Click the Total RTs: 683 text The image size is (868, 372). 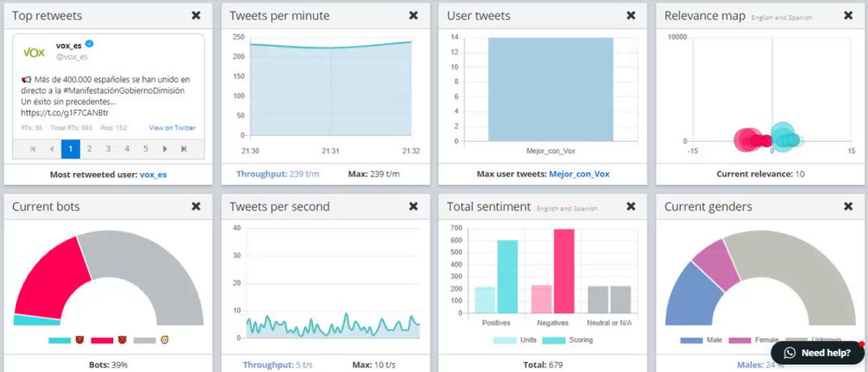(x=71, y=128)
